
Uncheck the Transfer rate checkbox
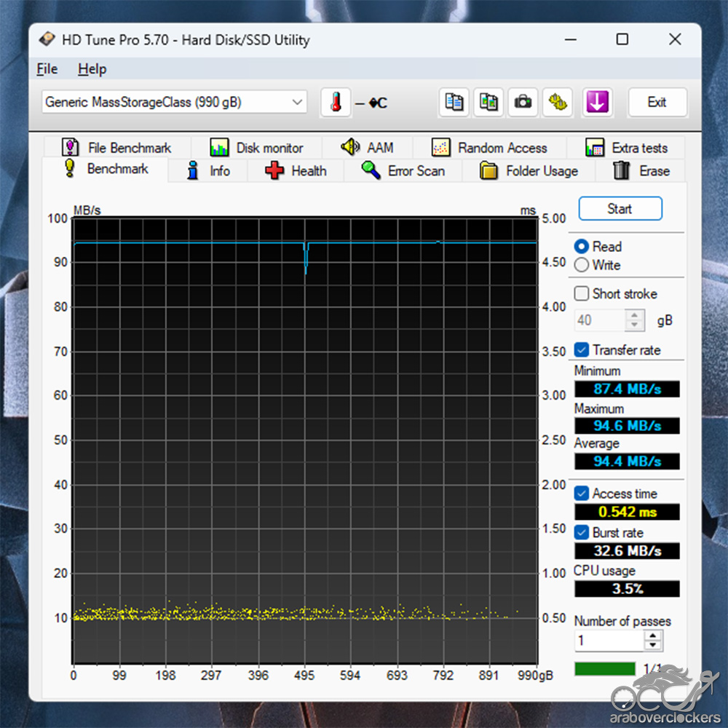(x=582, y=350)
